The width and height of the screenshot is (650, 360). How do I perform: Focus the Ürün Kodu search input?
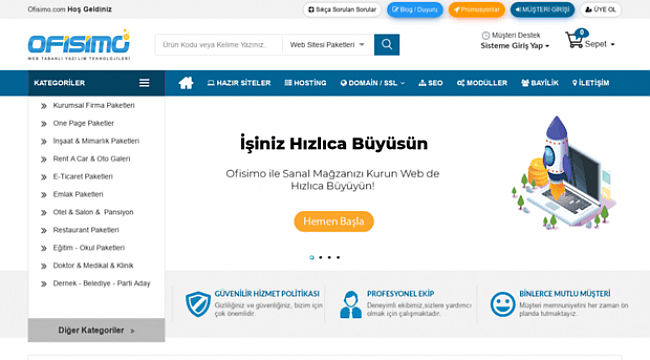pyautogui.click(x=219, y=45)
